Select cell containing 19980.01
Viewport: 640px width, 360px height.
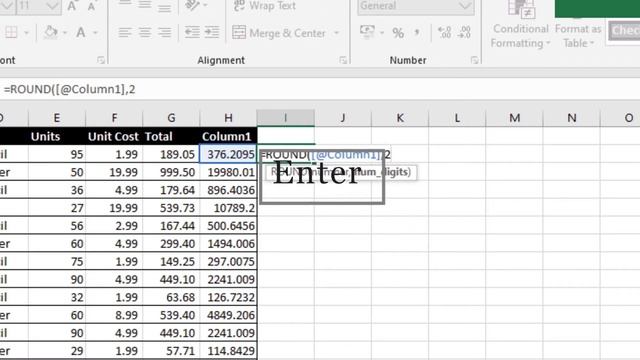click(x=228, y=172)
